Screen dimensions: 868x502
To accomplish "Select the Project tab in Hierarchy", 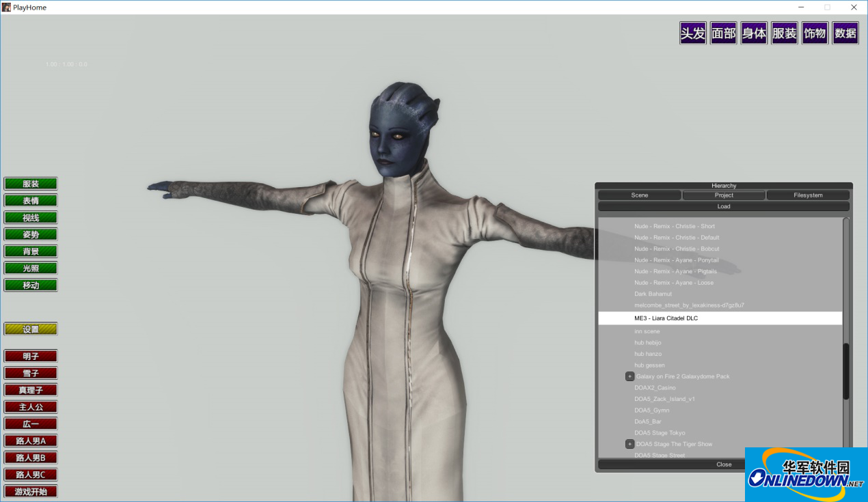I will tap(724, 195).
